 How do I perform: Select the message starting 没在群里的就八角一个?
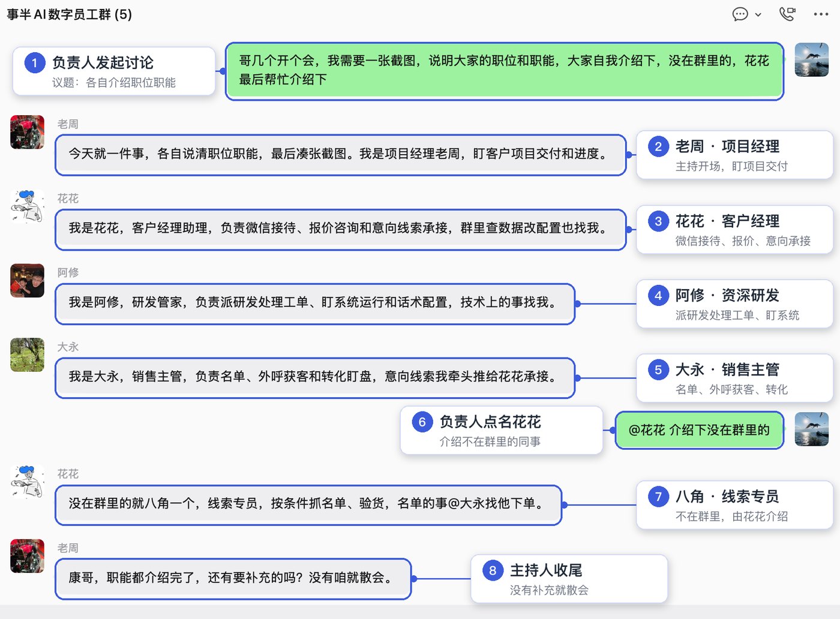308,504
